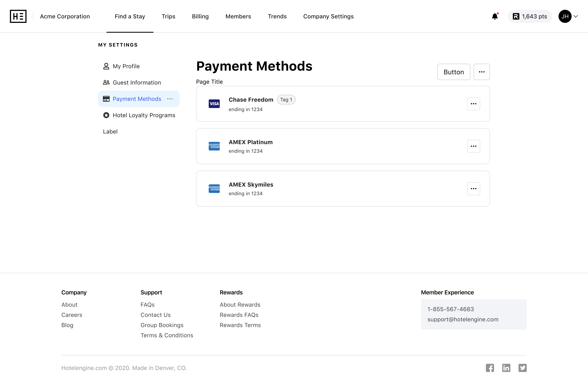Select the Chase Freedom card name
The width and height of the screenshot is (588, 383).
(251, 100)
